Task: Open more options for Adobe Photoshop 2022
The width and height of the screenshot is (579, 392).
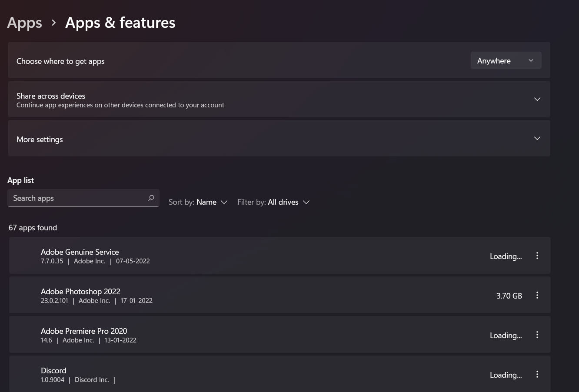Action: pos(537,295)
